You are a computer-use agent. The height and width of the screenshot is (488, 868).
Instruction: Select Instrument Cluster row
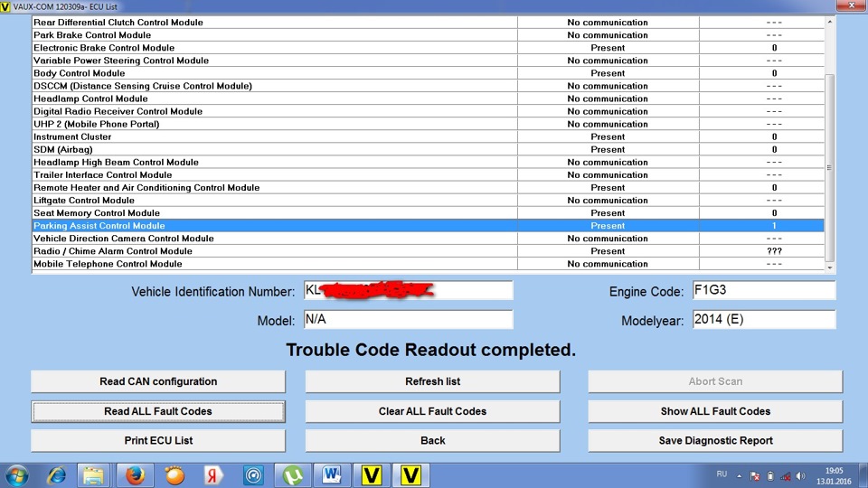pos(428,136)
